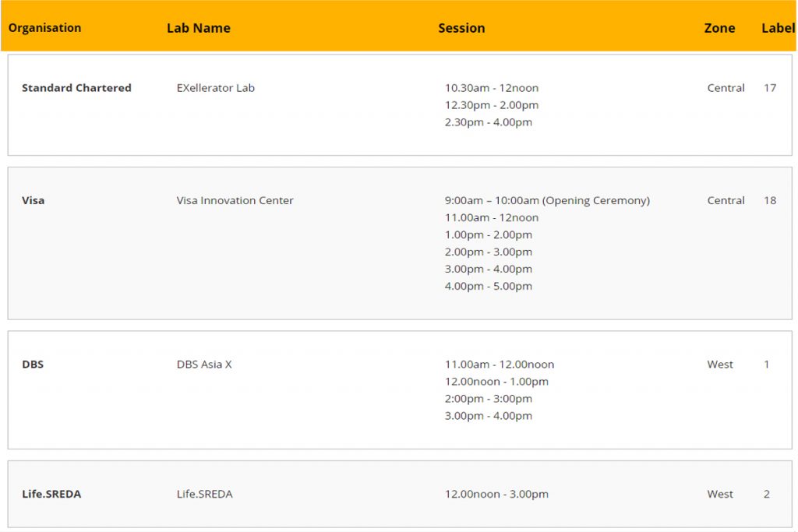The height and width of the screenshot is (532, 798).
Task: Click label number 18
Action: point(770,200)
